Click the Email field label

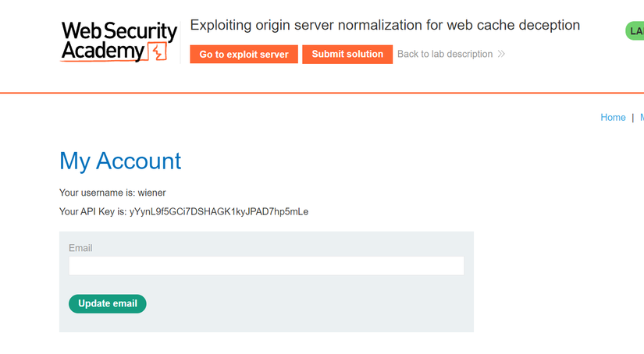80,248
